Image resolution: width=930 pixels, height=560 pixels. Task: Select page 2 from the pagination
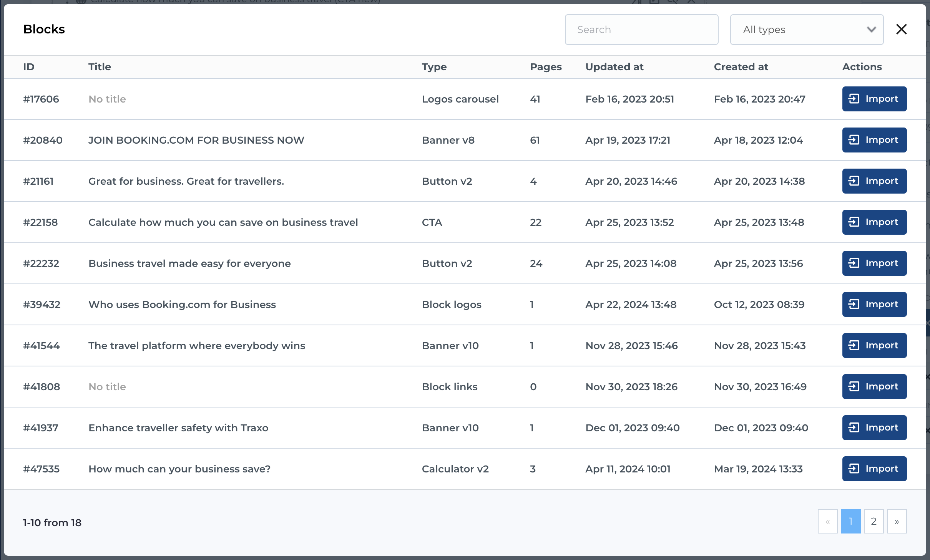(874, 521)
